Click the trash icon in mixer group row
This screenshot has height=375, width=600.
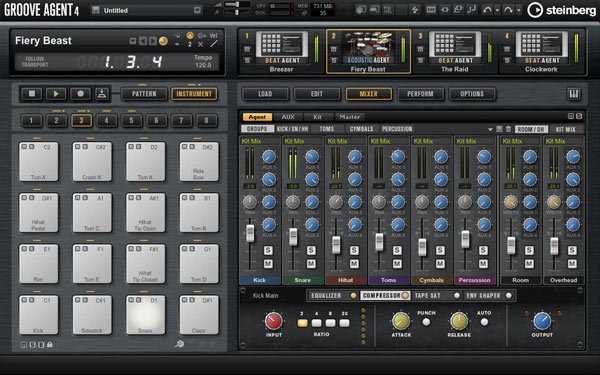(x=508, y=129)
